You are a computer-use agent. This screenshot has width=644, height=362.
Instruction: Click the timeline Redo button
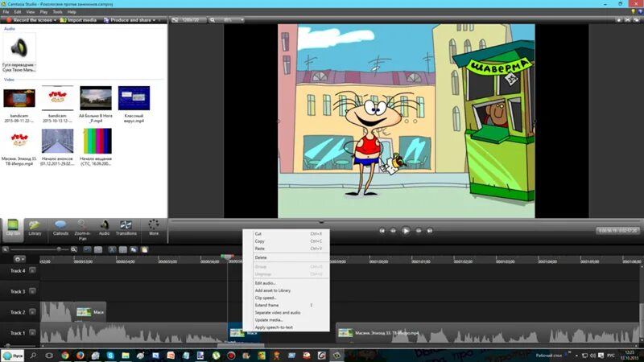click(x=98, y=249)
